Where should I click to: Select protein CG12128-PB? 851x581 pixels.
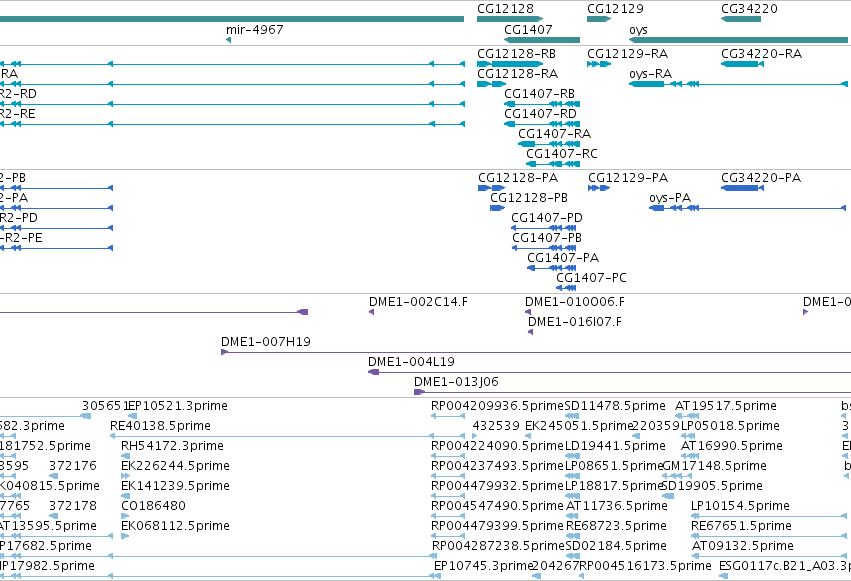[497, 208]
